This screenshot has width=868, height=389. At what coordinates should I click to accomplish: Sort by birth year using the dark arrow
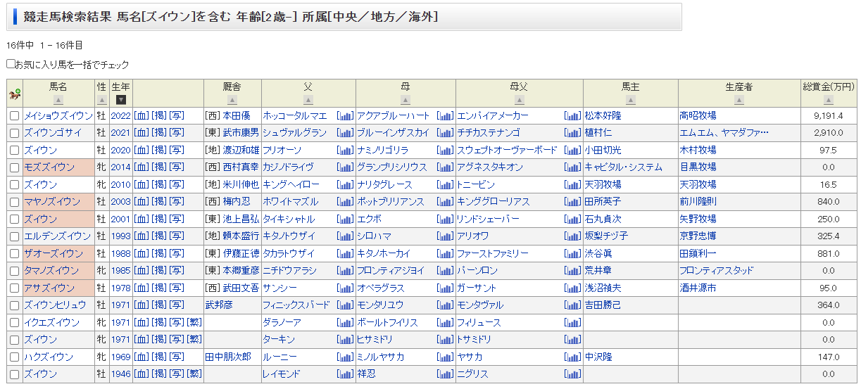click(121, 100)
